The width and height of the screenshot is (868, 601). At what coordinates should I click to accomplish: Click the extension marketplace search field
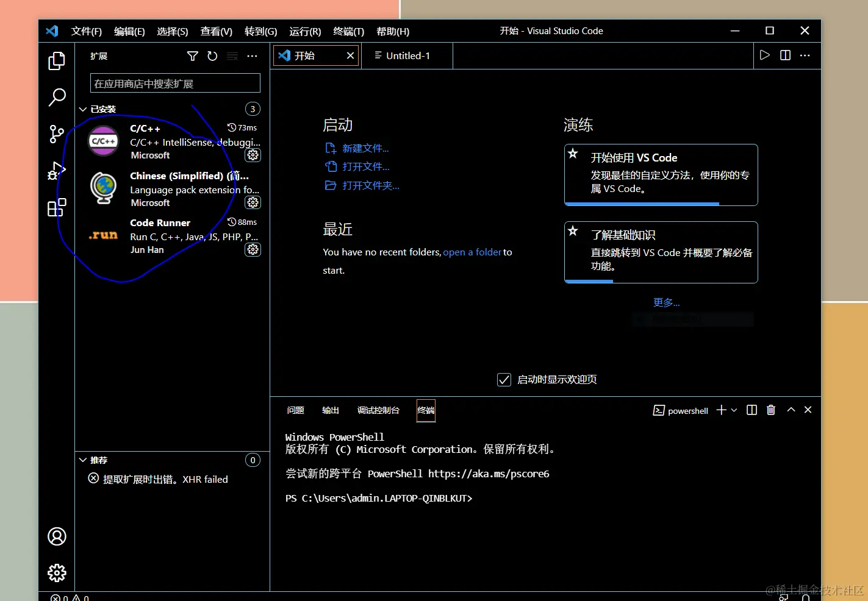tap(175, 84)
